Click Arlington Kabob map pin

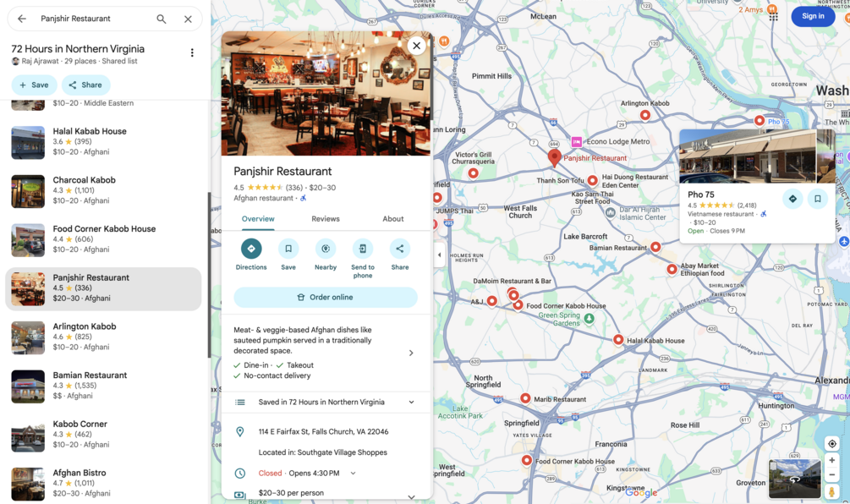point(644,115)
